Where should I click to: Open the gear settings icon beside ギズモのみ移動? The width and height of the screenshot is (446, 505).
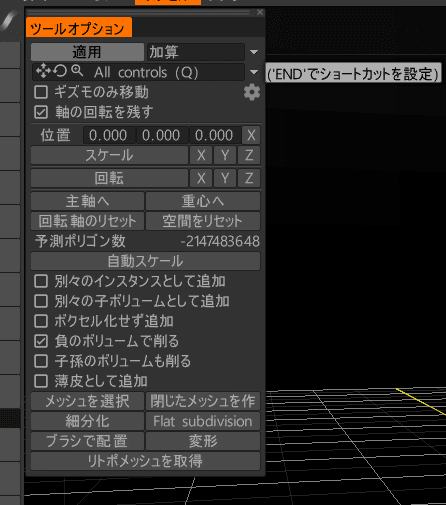pyautogui.click(x=252, y=92)
